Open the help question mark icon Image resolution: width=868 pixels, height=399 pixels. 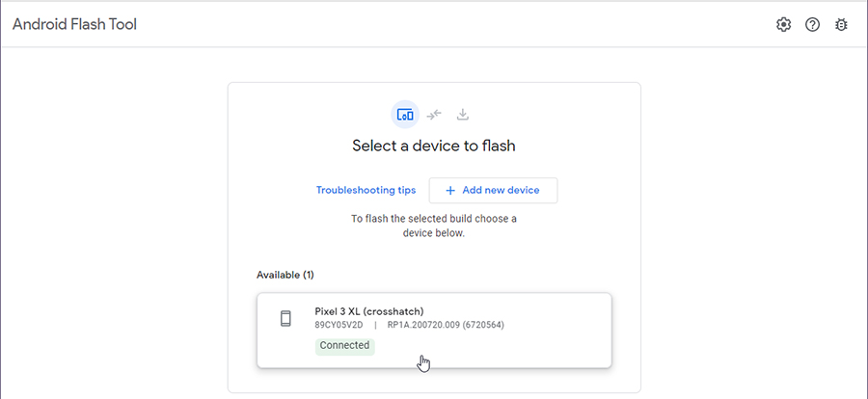tap(812, 25)
